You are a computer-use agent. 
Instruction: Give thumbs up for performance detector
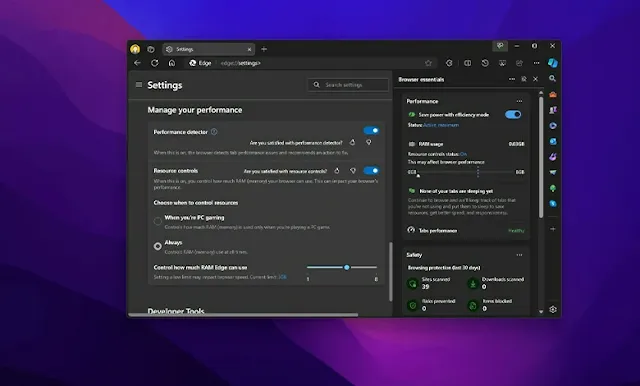[352, 142]
